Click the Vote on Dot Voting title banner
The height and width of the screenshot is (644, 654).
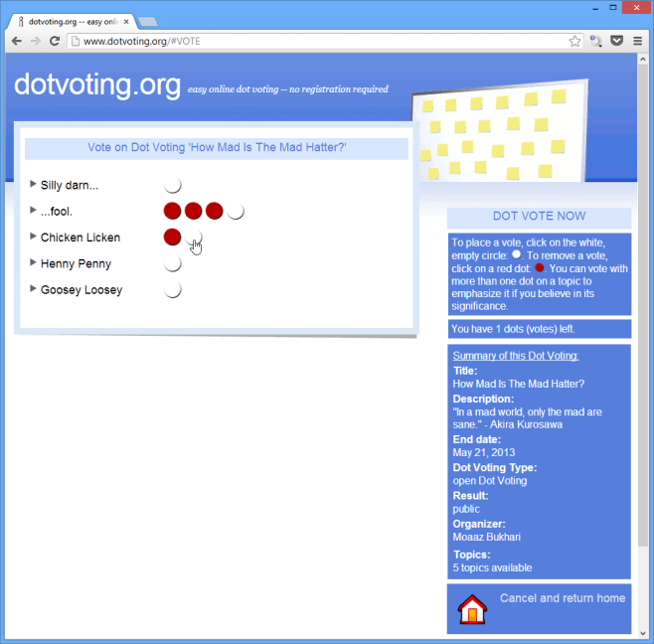click(x=217, y=148)
